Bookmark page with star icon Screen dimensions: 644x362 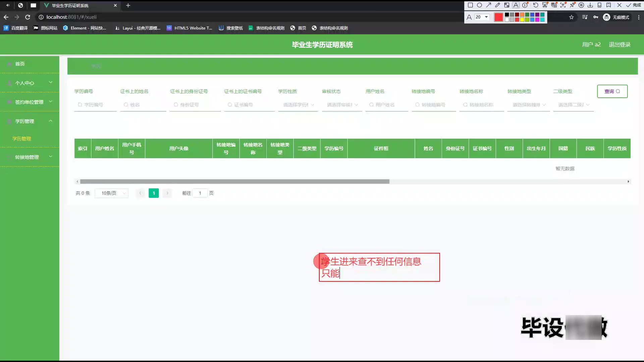pos(572,17)
